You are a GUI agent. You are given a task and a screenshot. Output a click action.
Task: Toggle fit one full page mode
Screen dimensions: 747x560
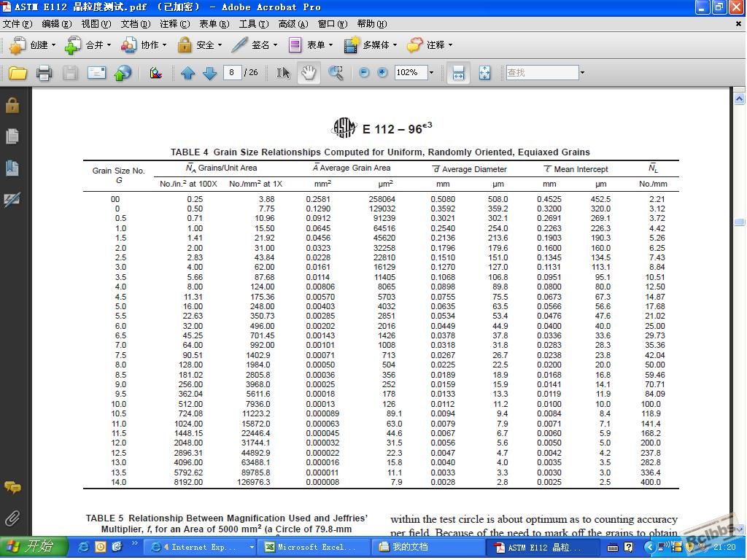[484, 73]
